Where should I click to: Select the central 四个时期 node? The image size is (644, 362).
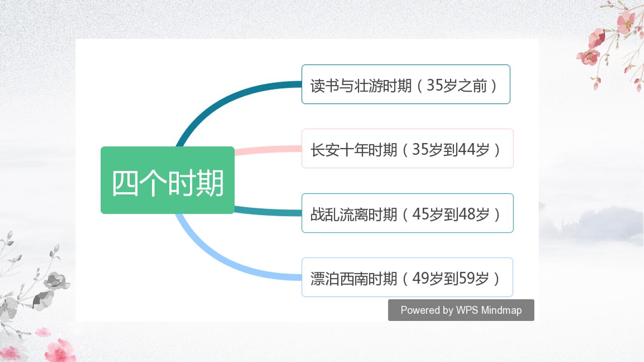click(x=168, y=180)
